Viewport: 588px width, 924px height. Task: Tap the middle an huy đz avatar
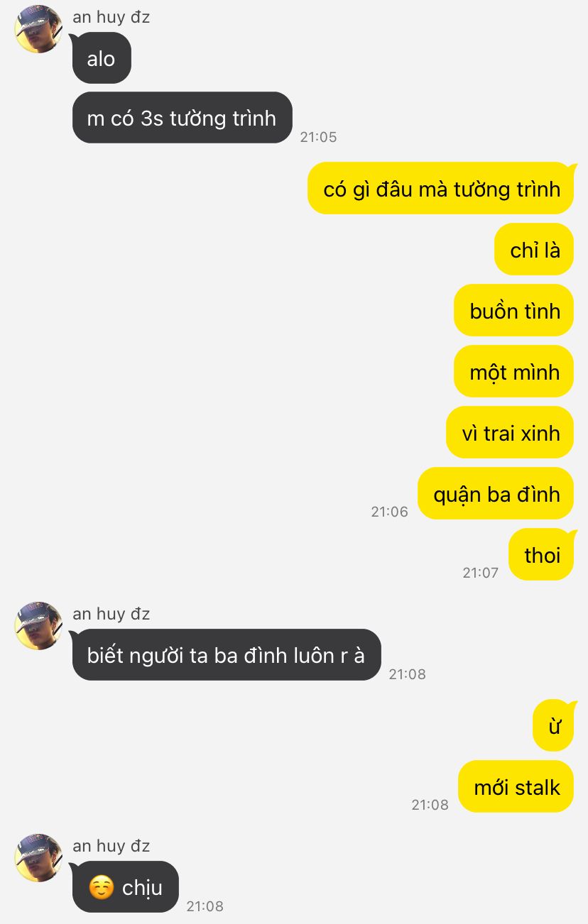tap(38, 626)
